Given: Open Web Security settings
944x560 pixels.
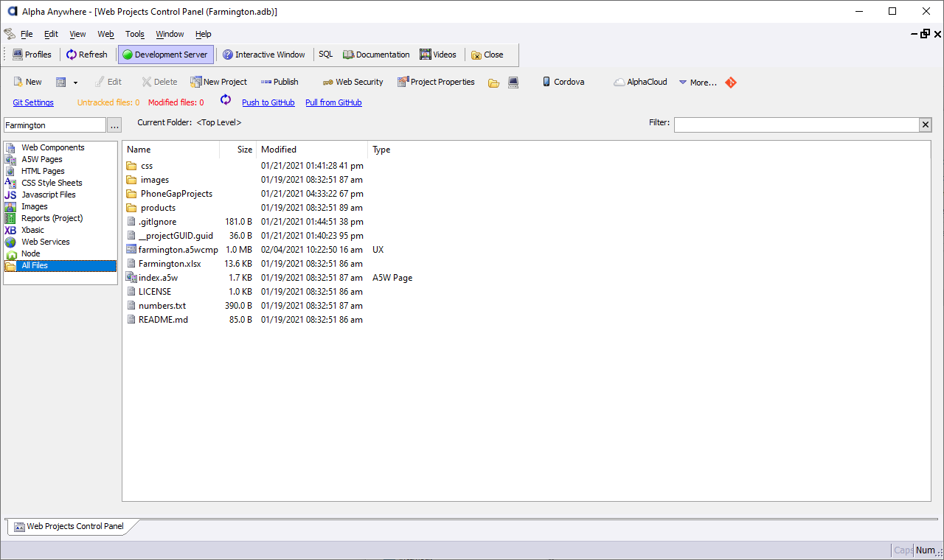Looking at the screenshot, I should (353, 82).
